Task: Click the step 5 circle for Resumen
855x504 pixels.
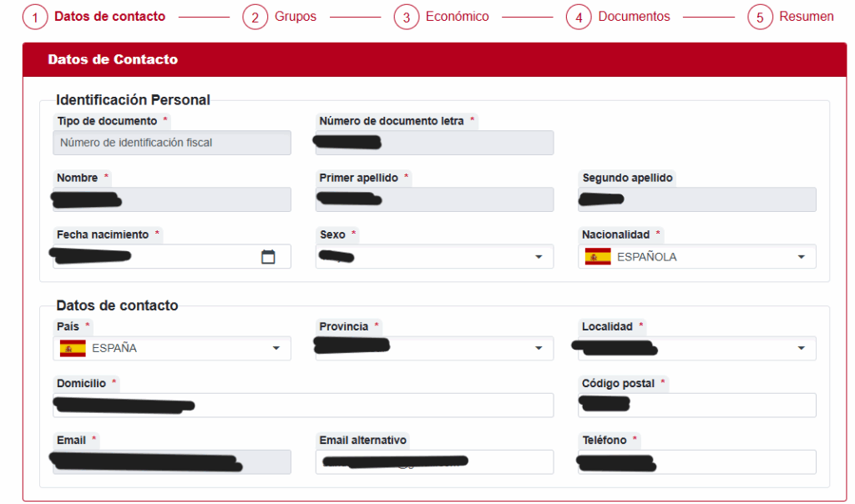Action: coord(760,17)
